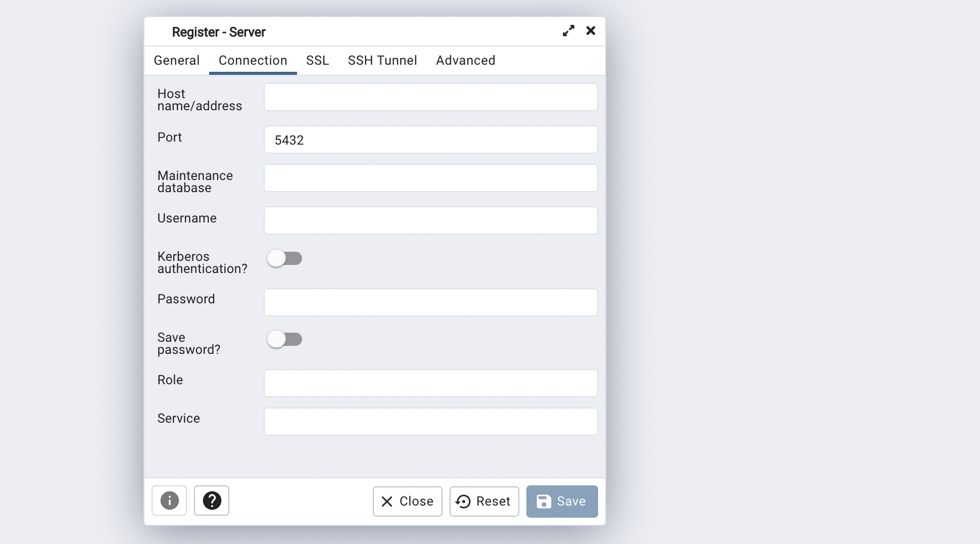Maximize the Register - Server dialog
Image resolution: width=980 pixels, height=544 pixels.
[x=568, y=31]
